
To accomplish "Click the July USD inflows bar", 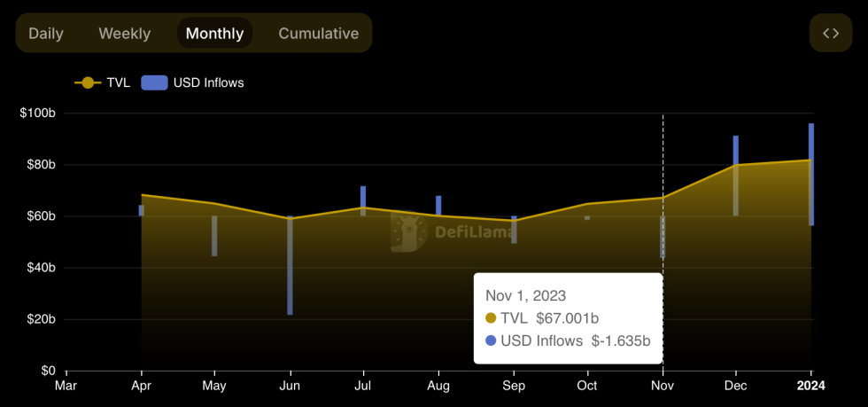I will (x=363, y=200).
